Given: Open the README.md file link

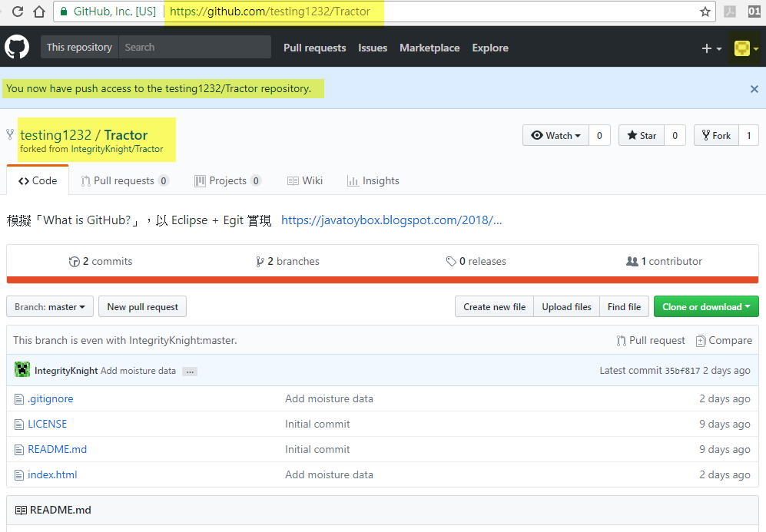Looking at the screenshot, I should [x=58, y=449].
